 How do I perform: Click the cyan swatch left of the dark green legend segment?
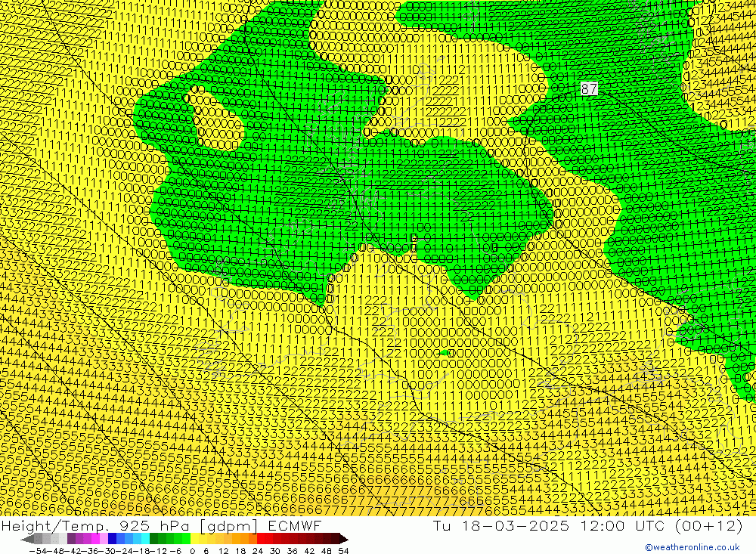pos(145,539)
